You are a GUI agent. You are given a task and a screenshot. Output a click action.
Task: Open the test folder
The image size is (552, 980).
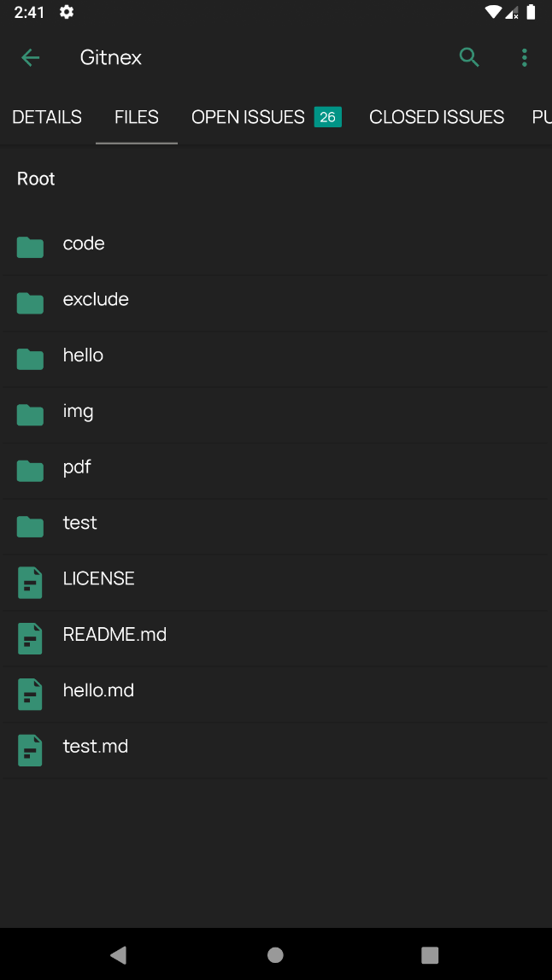pyautogui.click(x=80, y=523)
